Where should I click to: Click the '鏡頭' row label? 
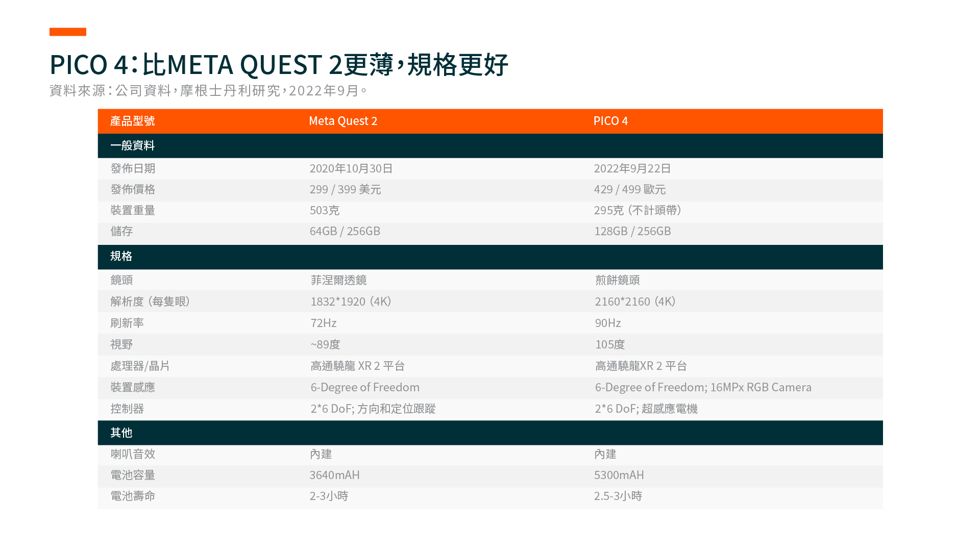coord(121,280)
